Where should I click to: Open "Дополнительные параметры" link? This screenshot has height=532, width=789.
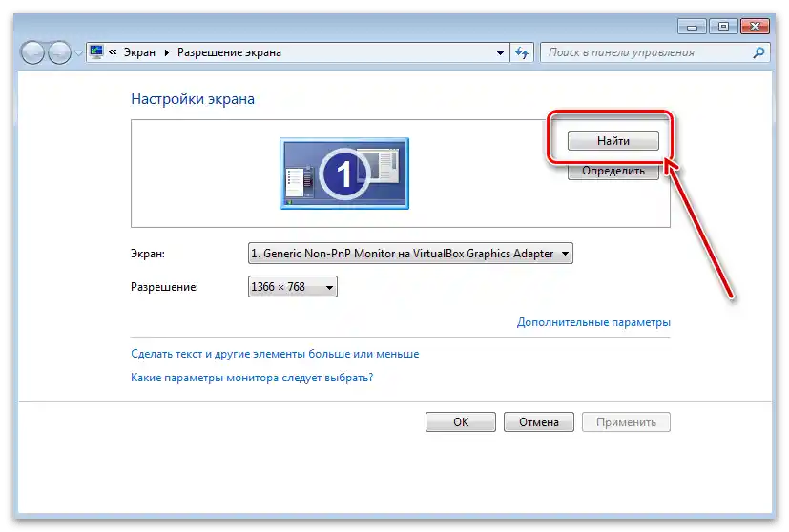click(593, 322)
